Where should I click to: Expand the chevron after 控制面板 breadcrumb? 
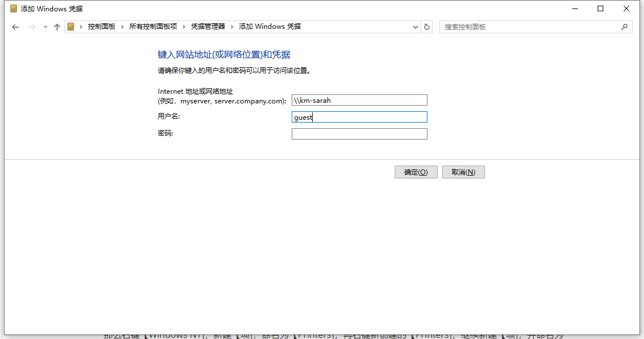[x=122, y=27]
